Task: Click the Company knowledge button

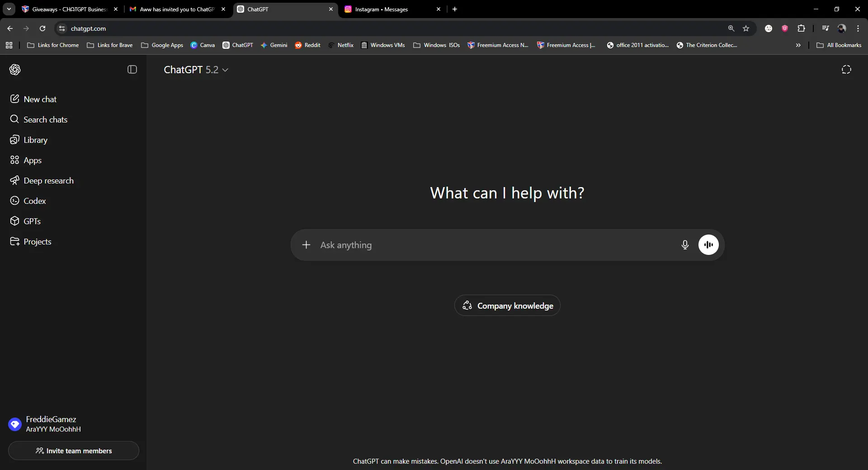Action: [507, 305]
